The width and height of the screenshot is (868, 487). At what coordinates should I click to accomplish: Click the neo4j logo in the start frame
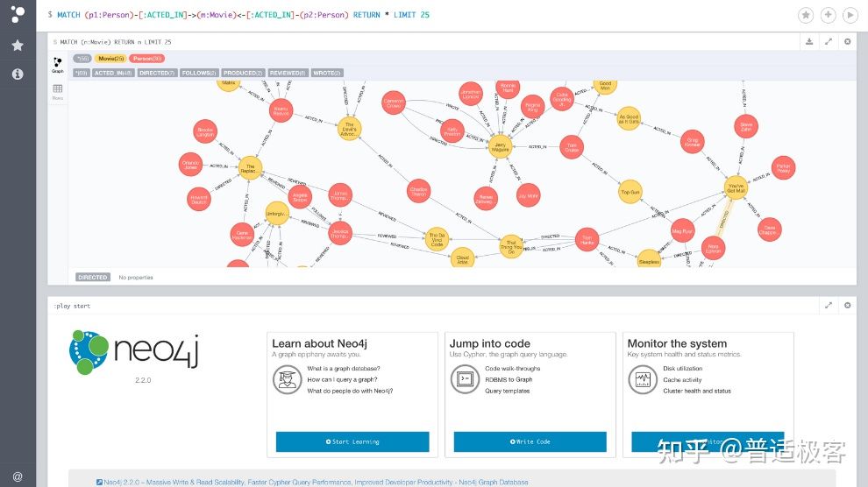click(x=134, y=352)
